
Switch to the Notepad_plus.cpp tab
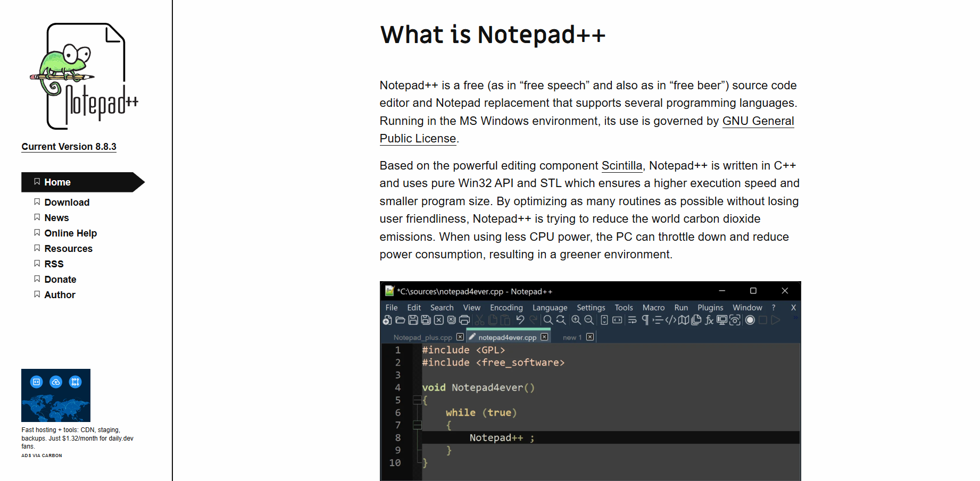click(x=422, y=337)
